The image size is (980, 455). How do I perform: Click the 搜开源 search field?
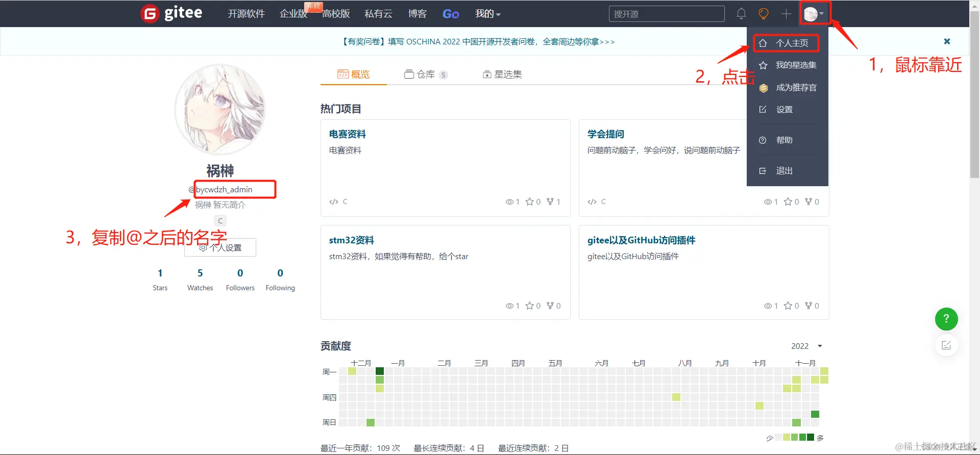(667, 14)
